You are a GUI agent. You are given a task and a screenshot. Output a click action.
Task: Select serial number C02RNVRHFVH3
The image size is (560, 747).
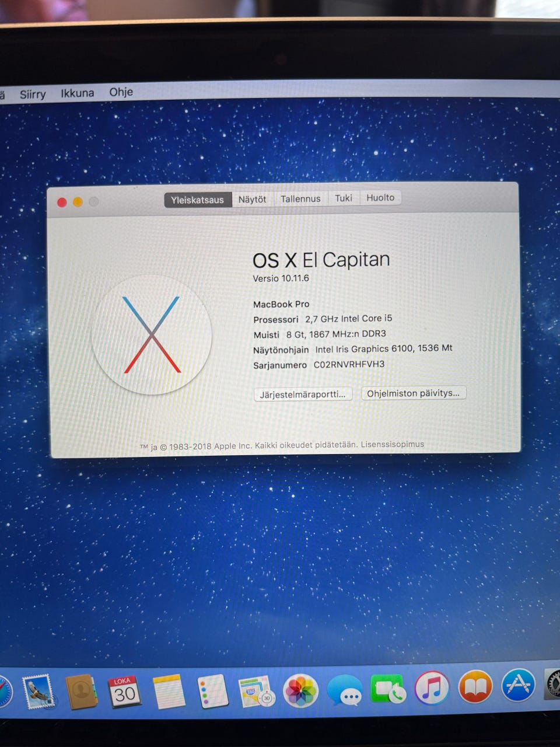coord(349,365)
